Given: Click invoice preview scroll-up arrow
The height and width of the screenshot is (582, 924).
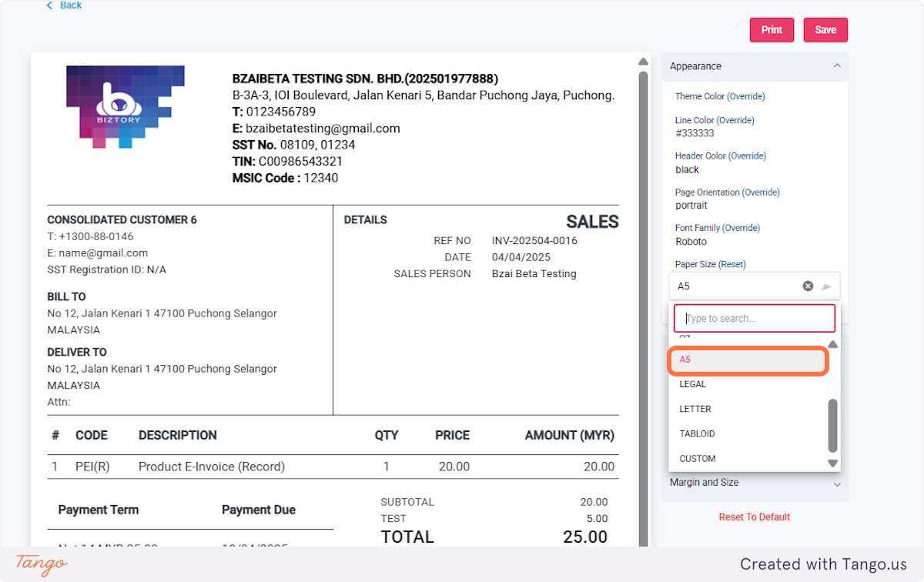Looking at the screenshot, I should tap(644, 62).
